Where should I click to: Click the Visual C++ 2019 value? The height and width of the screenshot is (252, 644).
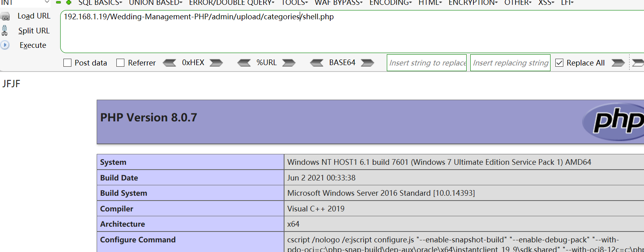[x=316, y=209]
